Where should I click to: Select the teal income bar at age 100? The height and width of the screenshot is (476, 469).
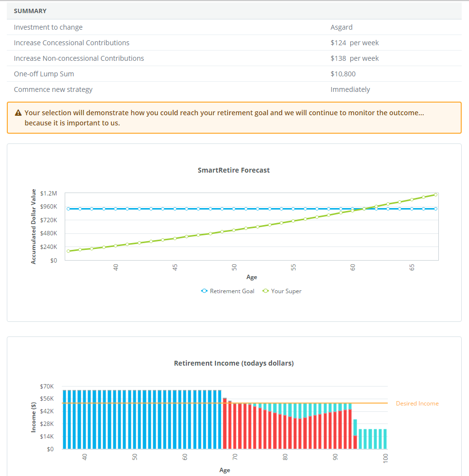(385, 439)
